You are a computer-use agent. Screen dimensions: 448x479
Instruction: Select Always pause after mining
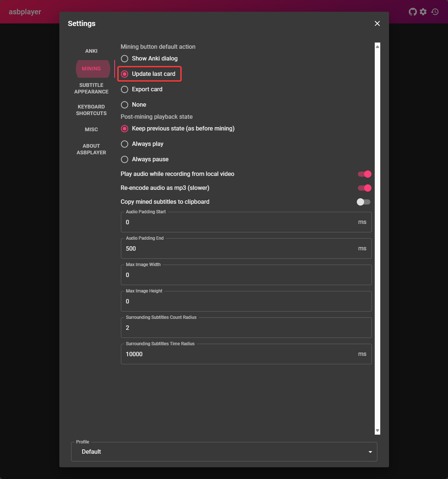click(x=125, y=159)
